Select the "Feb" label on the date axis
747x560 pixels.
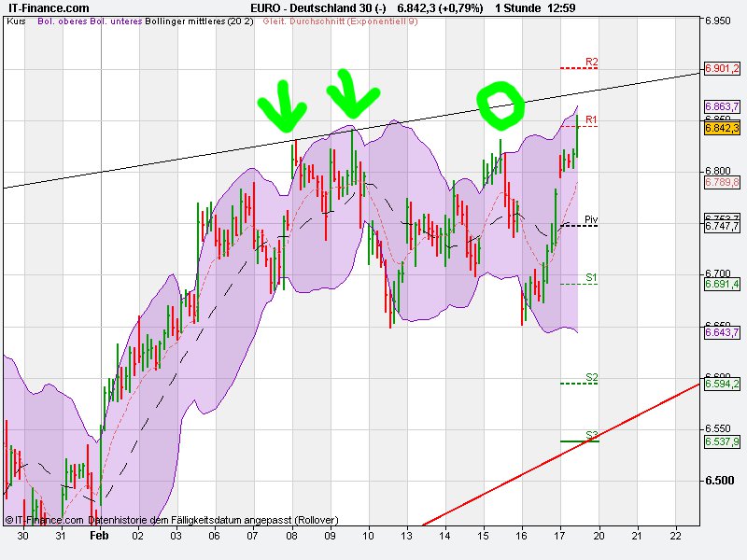99,535
